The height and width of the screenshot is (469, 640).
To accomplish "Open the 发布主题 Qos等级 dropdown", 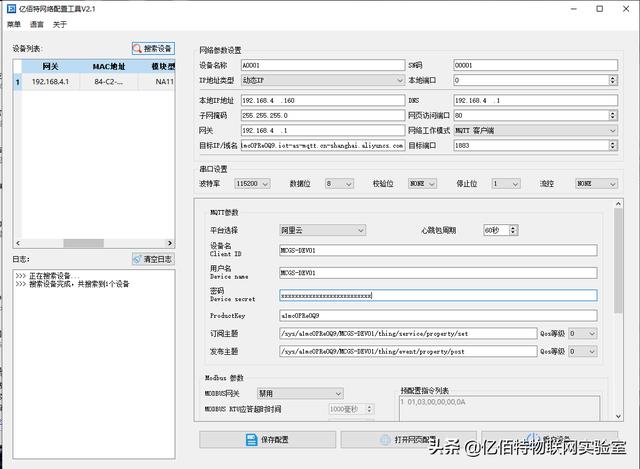I will pyautogui.click(x=583, y=351).
